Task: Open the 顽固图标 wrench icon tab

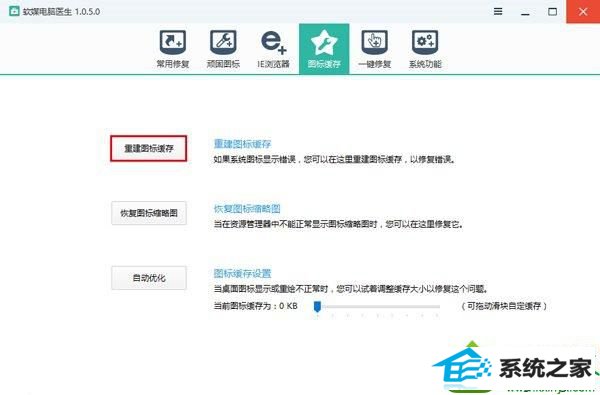Action: tap(223, 49)
